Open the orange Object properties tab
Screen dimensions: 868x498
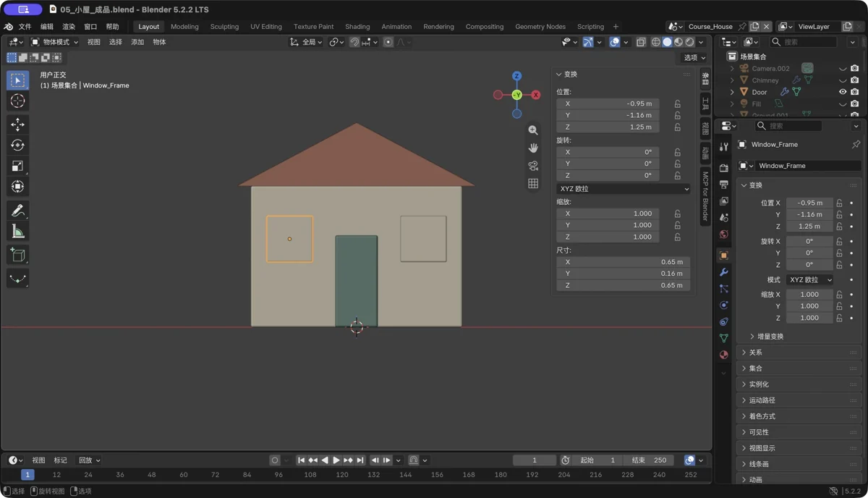tap(724, 256)
